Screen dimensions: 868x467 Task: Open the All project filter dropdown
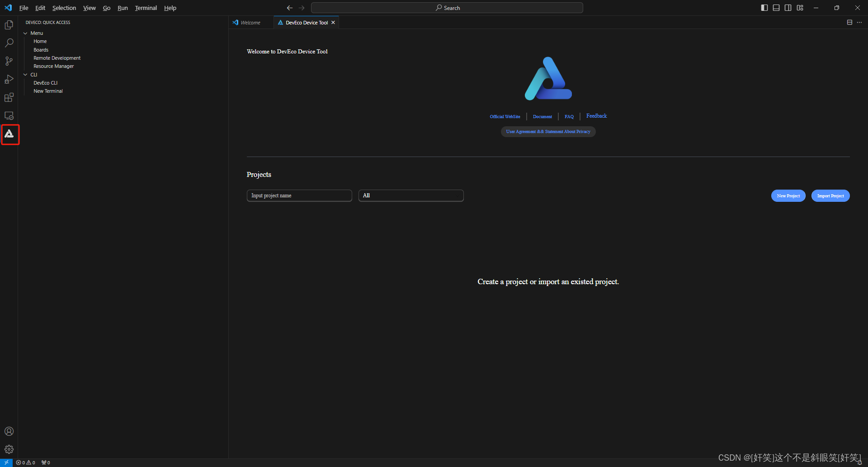coord(411,195)
